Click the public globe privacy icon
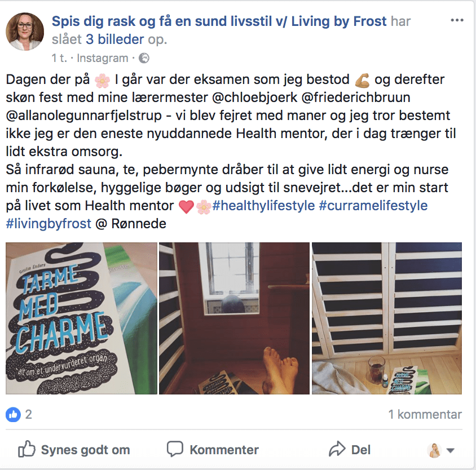This screenshot has width=476, height=470. pos(144,58)
